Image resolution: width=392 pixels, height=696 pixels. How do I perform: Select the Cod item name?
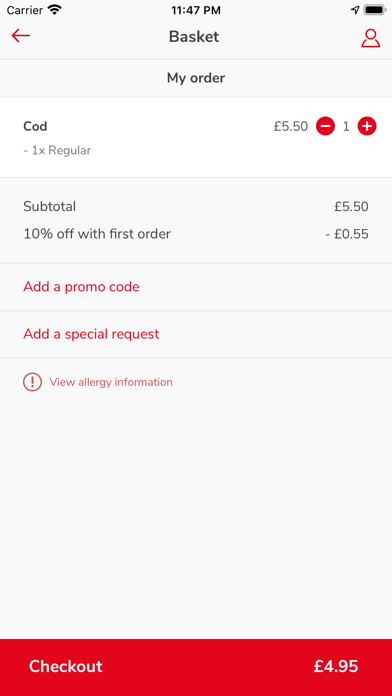coord(35,127)
